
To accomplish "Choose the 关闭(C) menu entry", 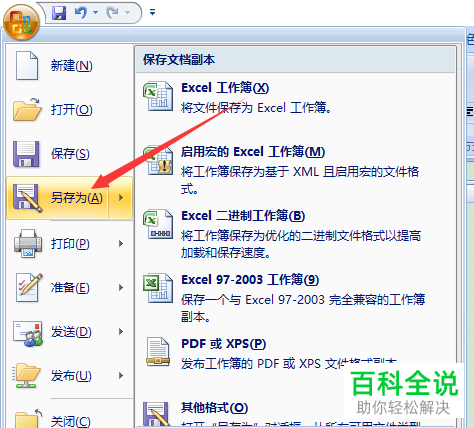I will tap(71, 421).
